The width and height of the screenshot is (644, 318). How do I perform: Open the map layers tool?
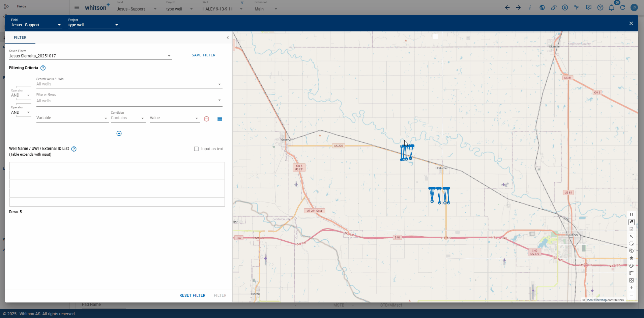[x=631, y=258]
